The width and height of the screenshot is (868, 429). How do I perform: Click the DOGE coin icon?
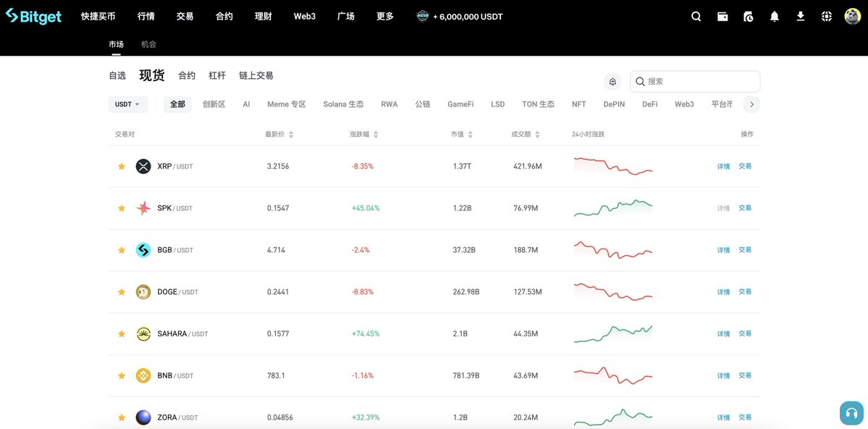(143, 291)
